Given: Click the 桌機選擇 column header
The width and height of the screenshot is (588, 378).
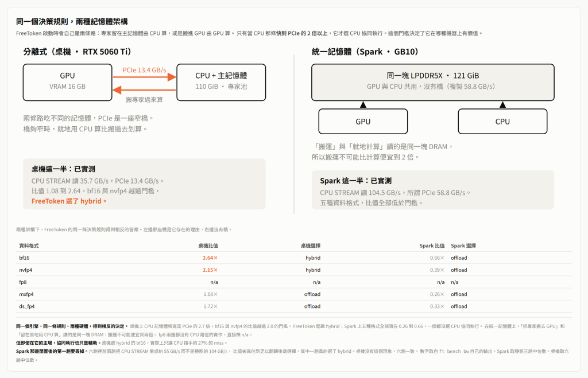Looking at the screenshot, I should pyautogui.click(x=311, y=245).
